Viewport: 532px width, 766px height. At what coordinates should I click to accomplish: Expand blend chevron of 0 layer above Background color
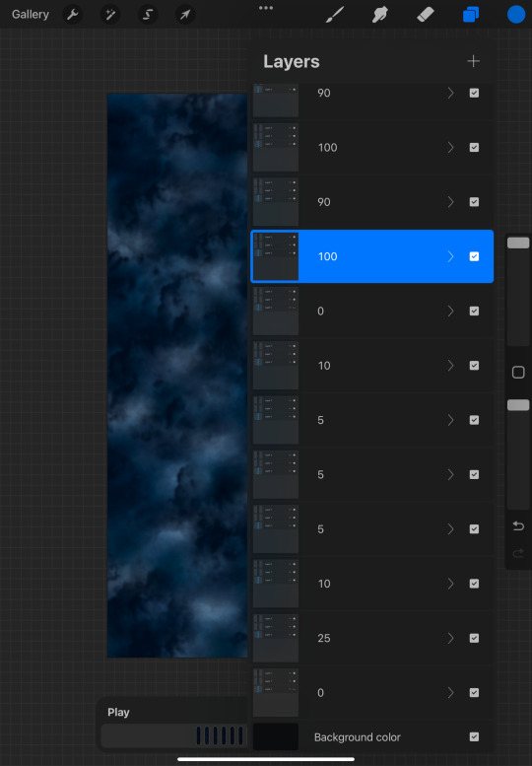pyautogui.click(x=450, y=692)
